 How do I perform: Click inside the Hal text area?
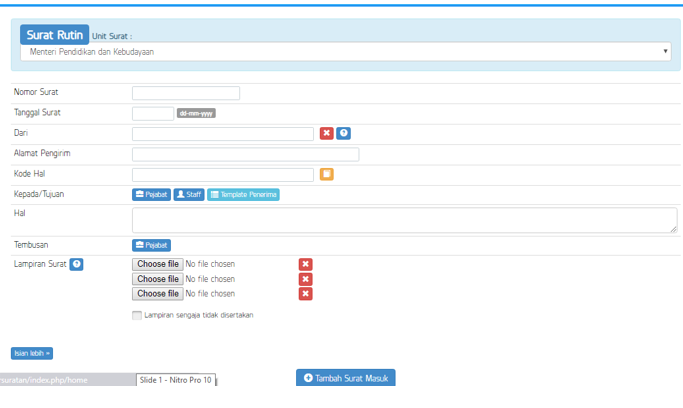pyautogui.click(x=404, y=220)
